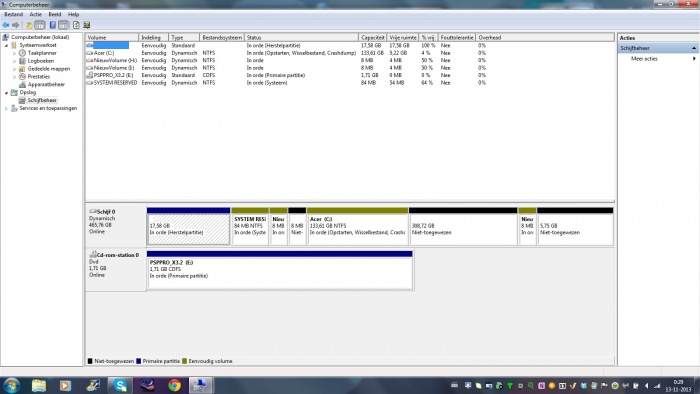Collapse the Systeemwerkset node arrow
Viewport: 700px width, 394px height.
6,46
